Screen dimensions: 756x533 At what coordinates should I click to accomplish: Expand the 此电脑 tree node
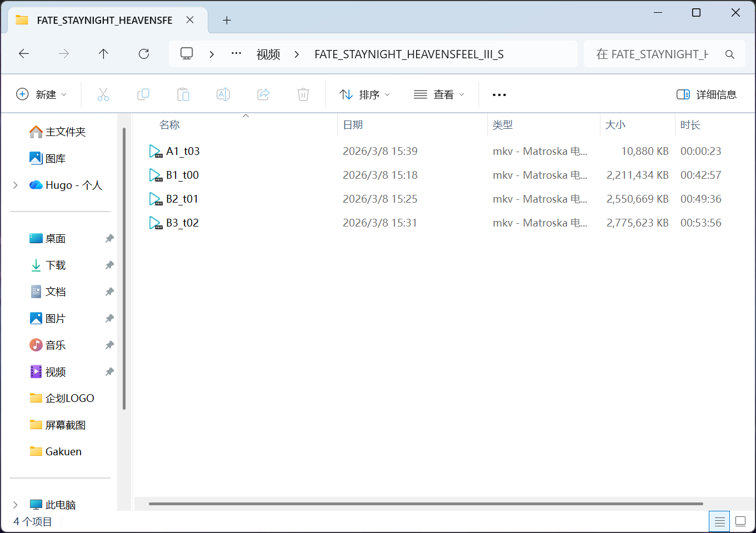(16, 505)
